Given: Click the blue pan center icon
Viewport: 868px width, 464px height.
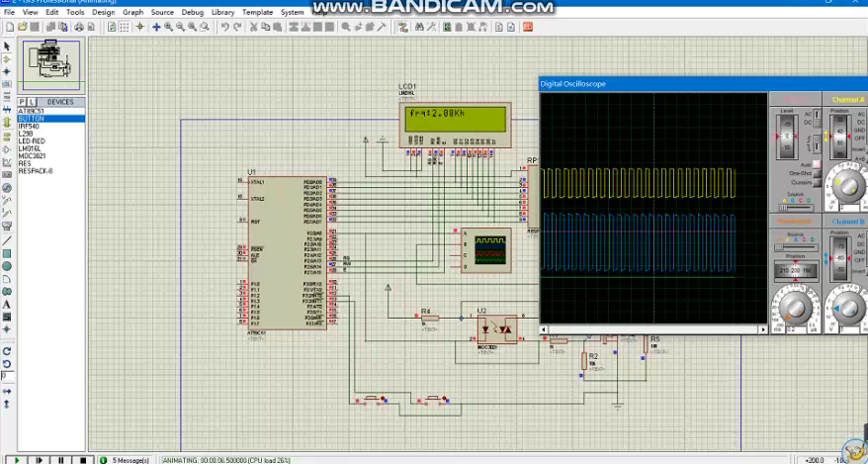Looking at the screenshot, I should [156, 27].
